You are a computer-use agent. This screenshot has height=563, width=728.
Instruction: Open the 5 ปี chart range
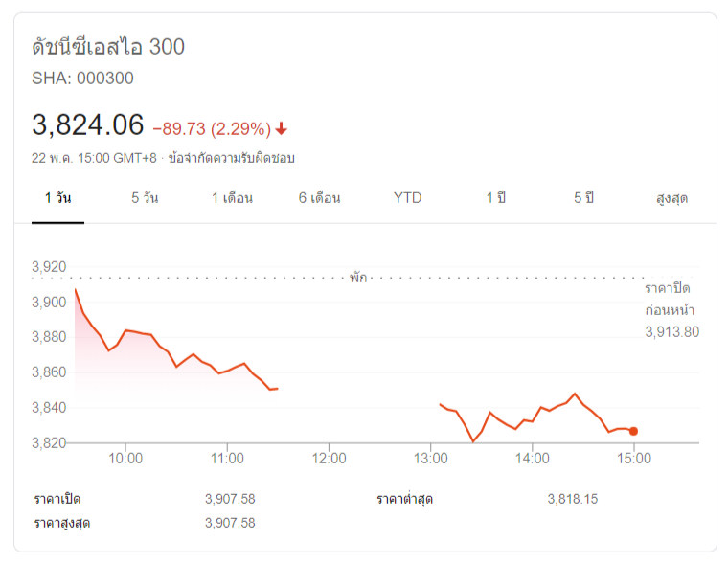click(x=583, y=198)
